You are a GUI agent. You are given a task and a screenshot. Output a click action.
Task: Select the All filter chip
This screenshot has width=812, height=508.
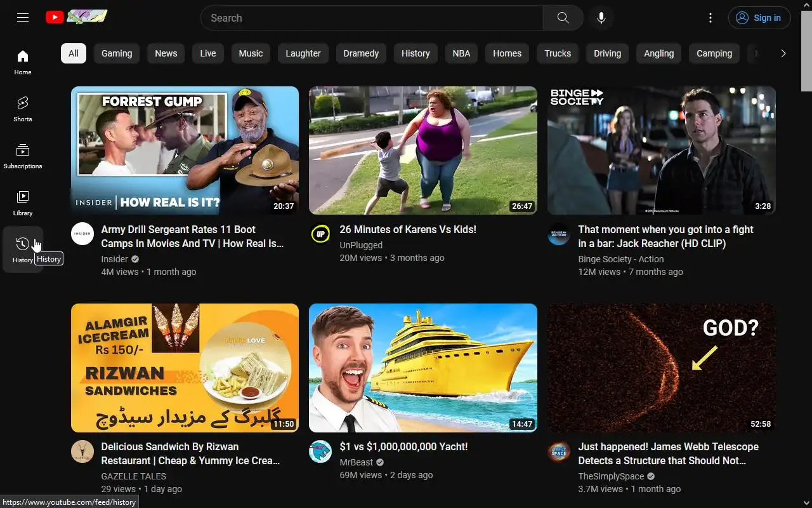pyautogui.click(x=74, y=53)
